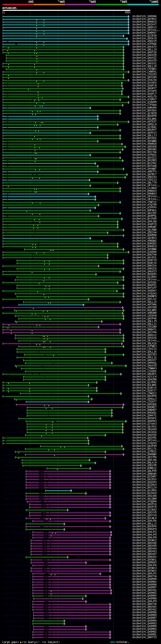Image resolution: width=161 pixels, height=644 pixels.
Task: Open hit UniRef100_B9HA33
Action: pos(144,22)
